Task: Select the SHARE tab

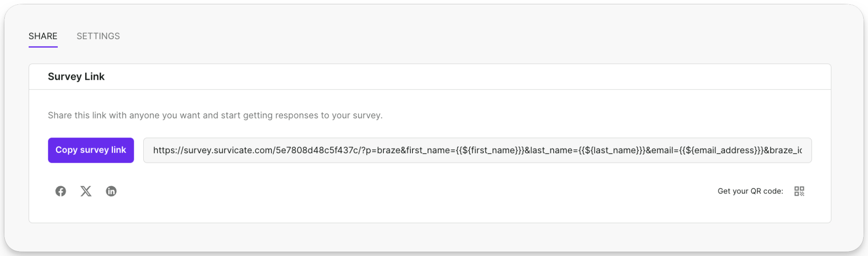Action: click(43, 36)
